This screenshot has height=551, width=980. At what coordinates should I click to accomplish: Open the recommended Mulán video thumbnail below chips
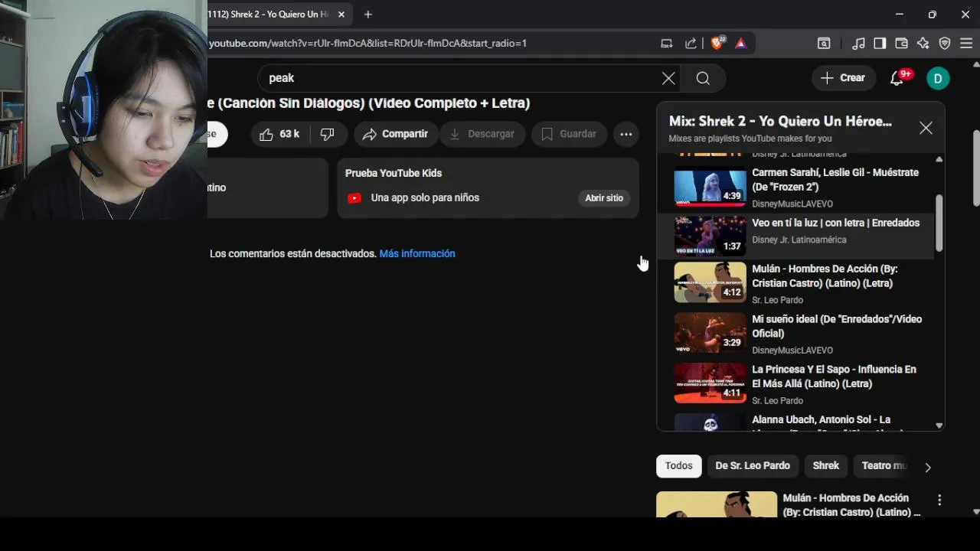(717, 505)
